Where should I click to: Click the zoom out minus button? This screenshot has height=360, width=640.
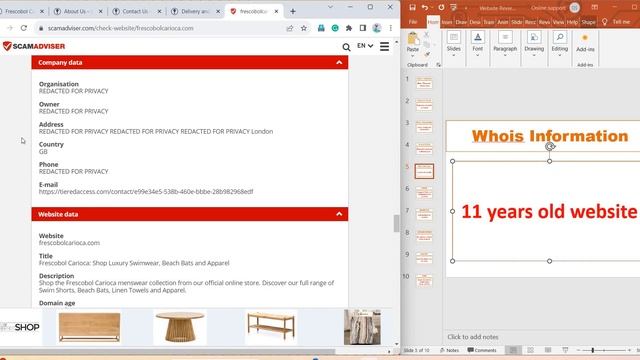(x=578, y=350)
